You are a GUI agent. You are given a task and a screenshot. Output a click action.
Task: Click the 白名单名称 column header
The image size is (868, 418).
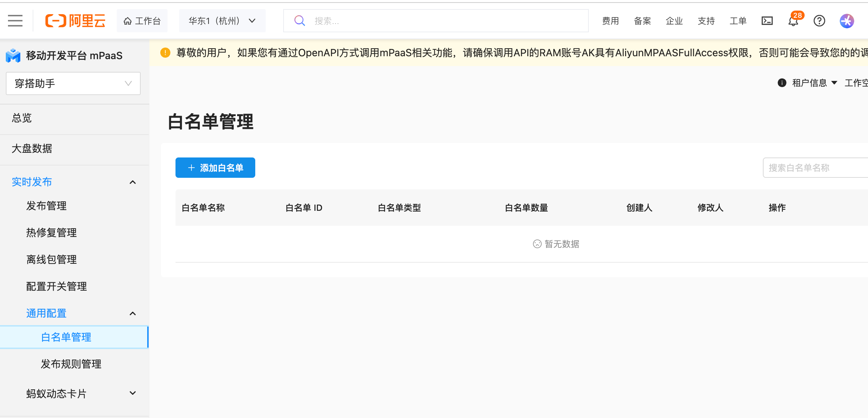pos(203,208)
